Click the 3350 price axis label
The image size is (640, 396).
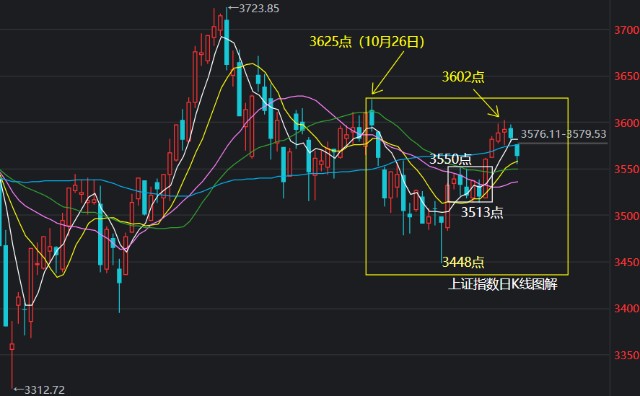[627, 355]
